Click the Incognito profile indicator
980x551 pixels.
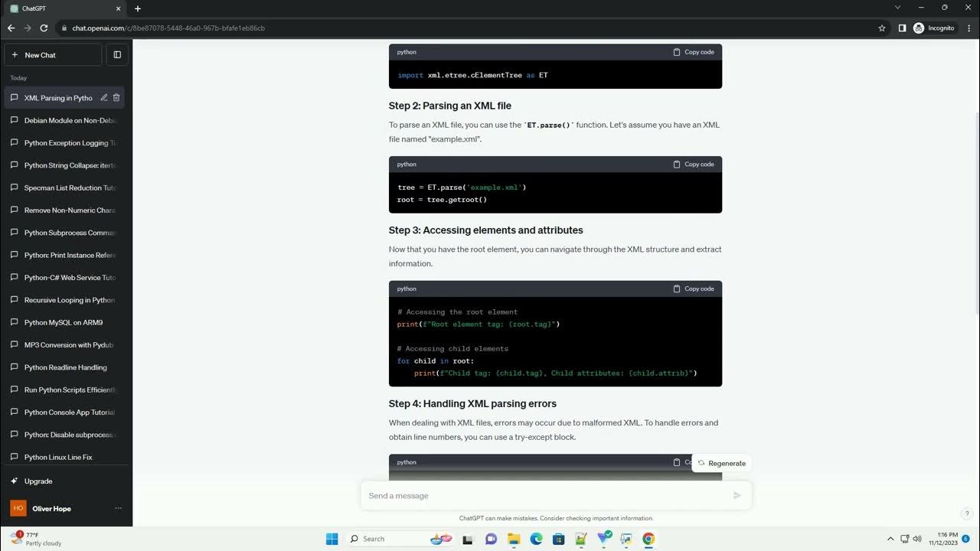934,28
